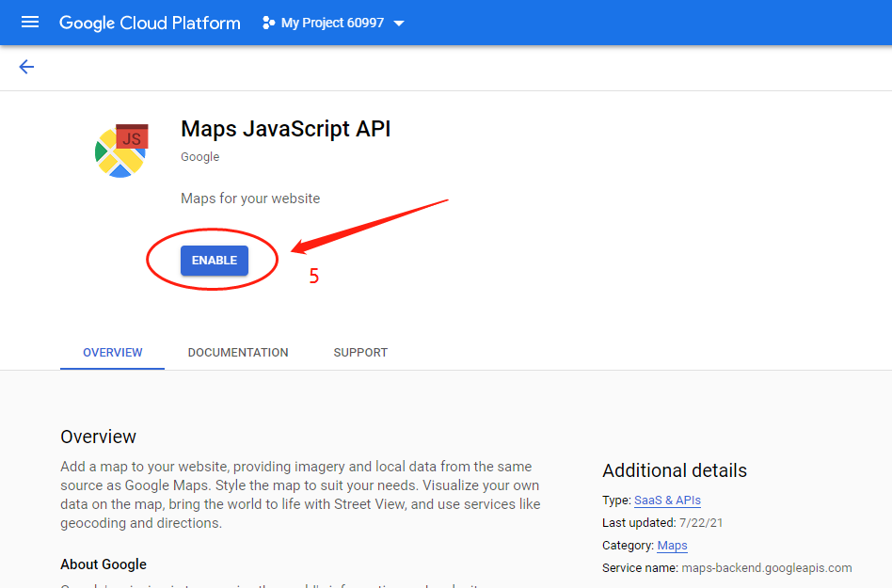Open the SaaS & APIs type link

click(x=667, y=501)
